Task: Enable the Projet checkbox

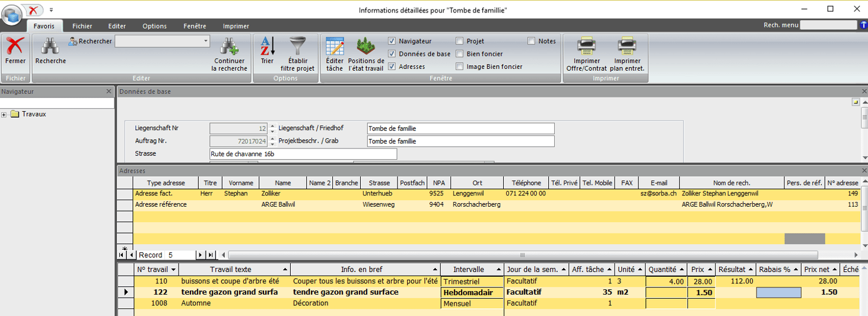Action: click(x=459, y=41)
